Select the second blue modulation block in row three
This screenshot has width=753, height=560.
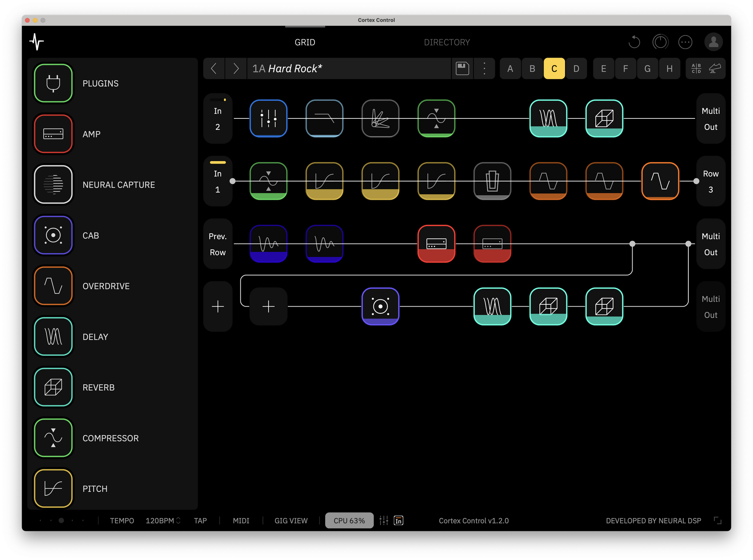324,244
